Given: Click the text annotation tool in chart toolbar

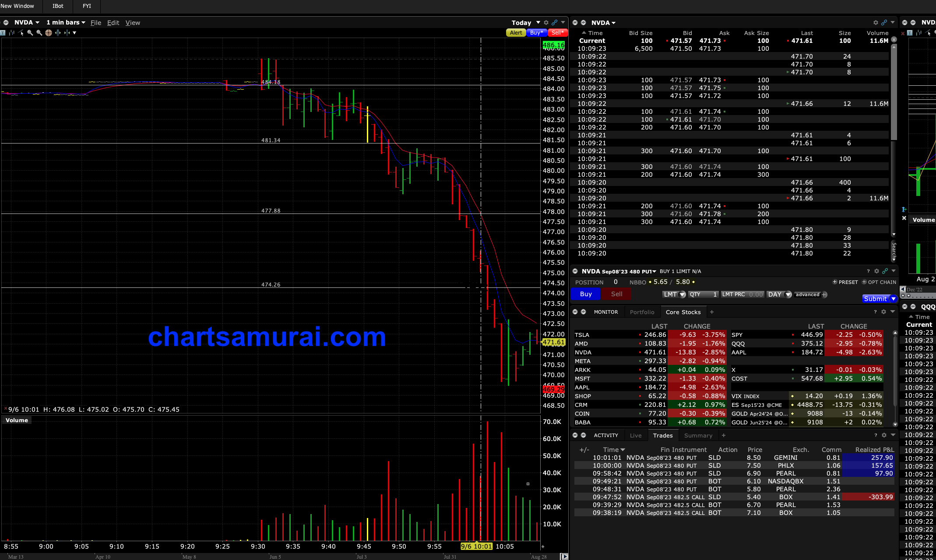Looking at the screenshot, I should click(x=3, y=33).
